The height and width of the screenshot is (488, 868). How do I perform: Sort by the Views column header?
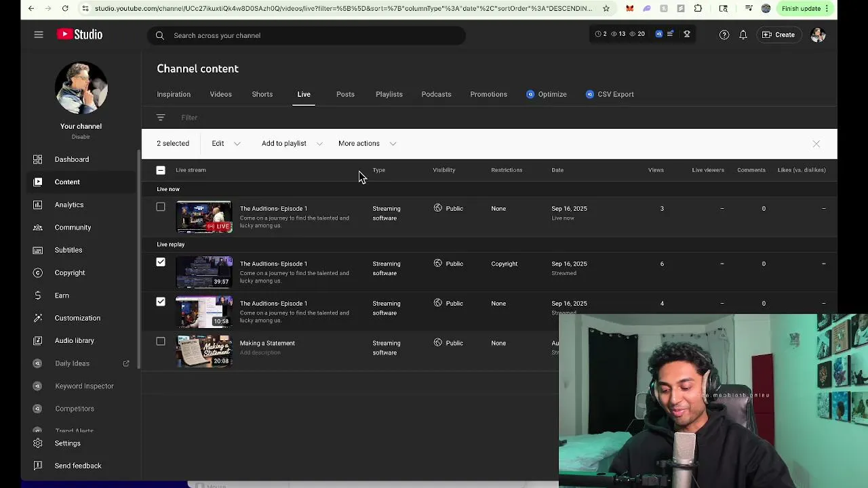pyautogui.click(x=656, y=170)
